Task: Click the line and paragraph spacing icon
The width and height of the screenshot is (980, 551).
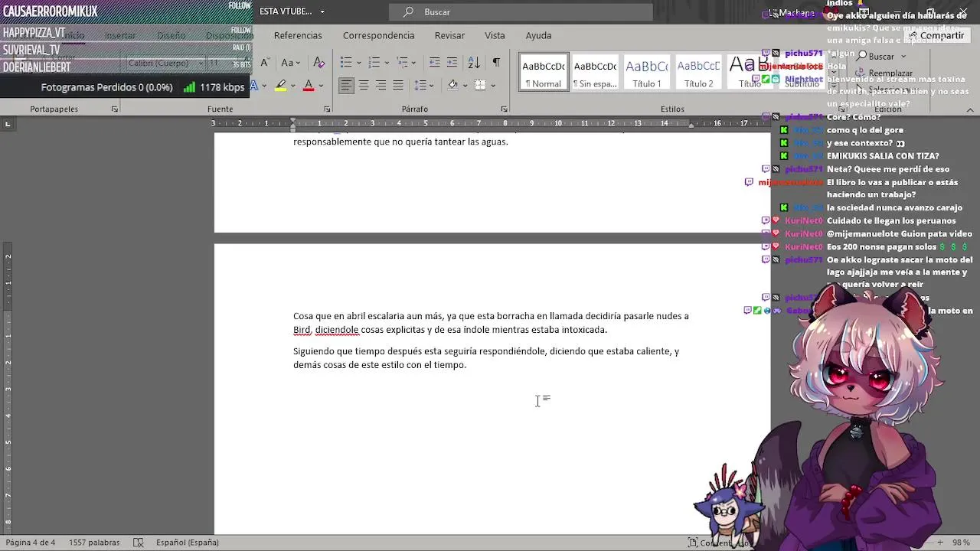Action: point(420,85)
